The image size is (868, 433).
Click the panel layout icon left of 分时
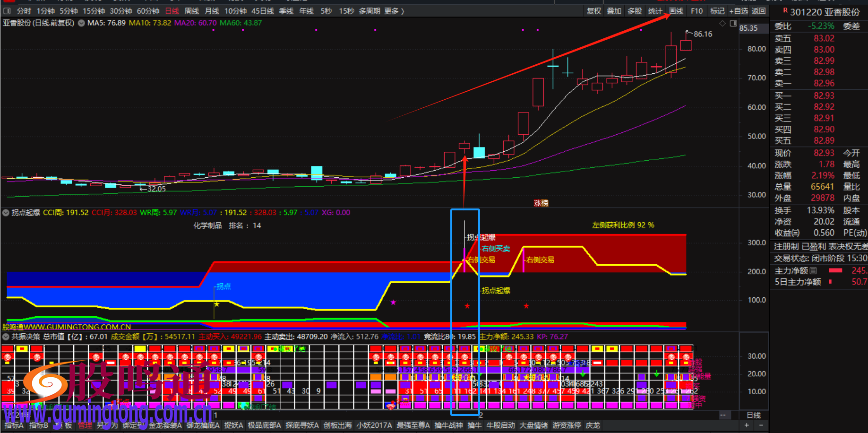(7, 11)
